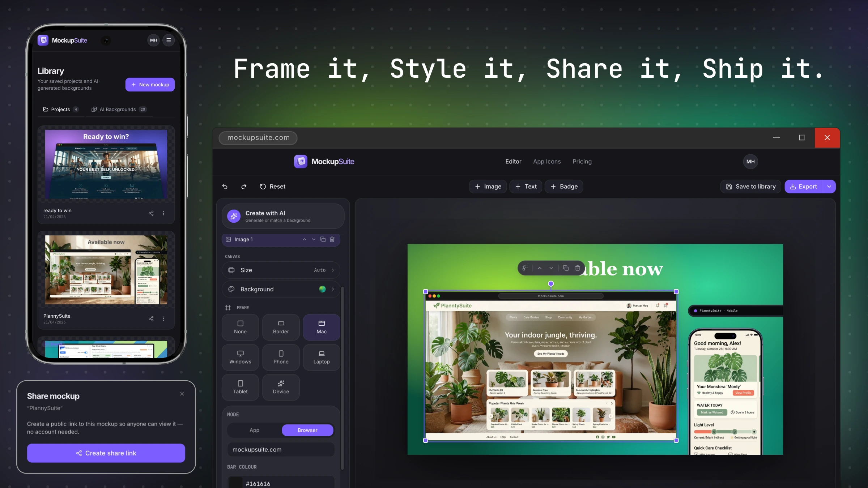Select the Tablet frame option
This screenshot has height=488, width=868.
click(x=240, y=387)
